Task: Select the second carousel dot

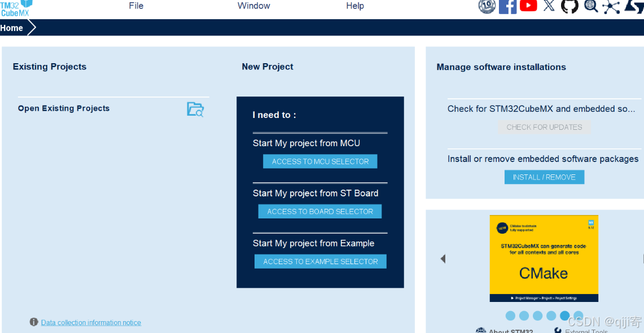Action: [x=524, y=316]
